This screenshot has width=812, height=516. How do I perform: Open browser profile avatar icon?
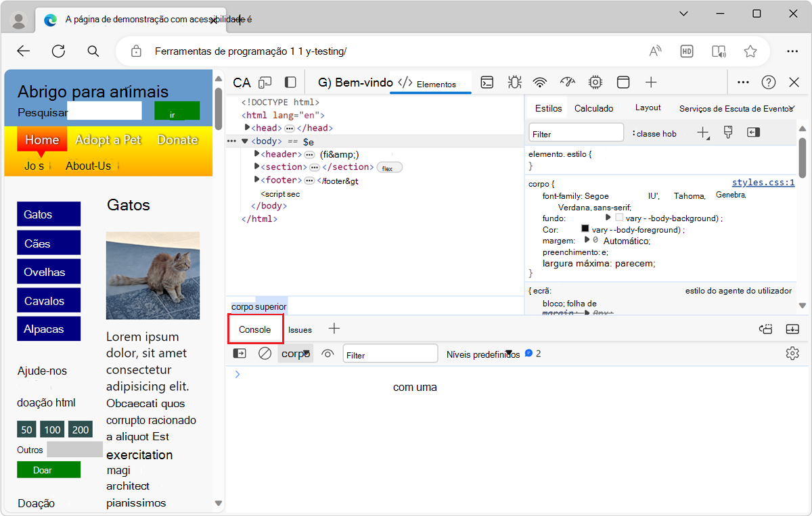tap(19, 20)
